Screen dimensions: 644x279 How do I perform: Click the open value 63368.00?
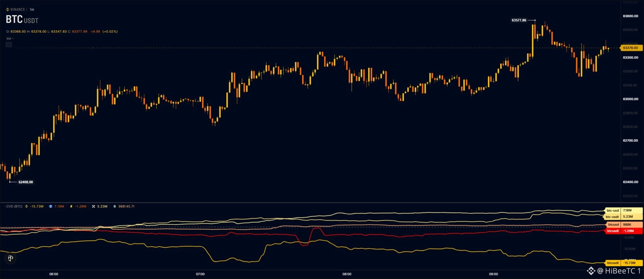(18, 31)
